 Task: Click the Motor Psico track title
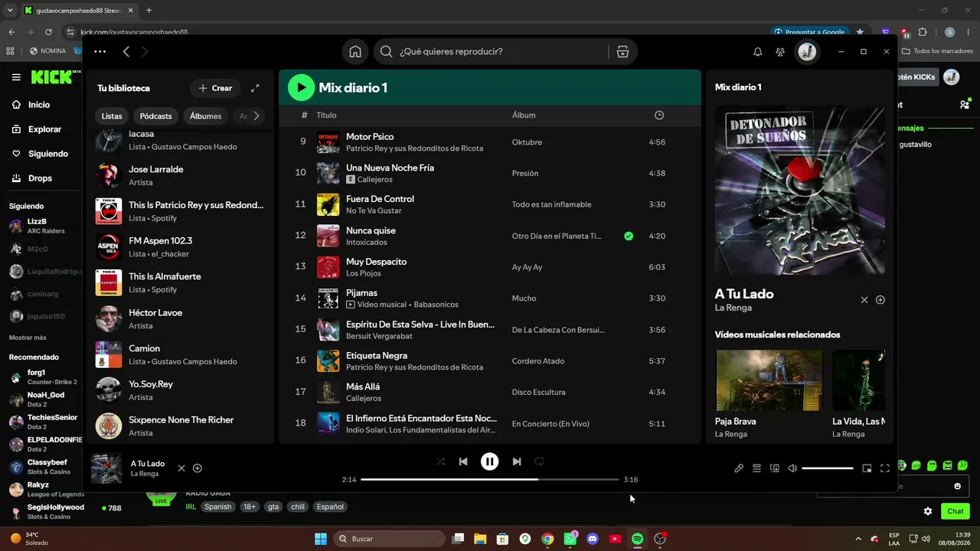370,136
